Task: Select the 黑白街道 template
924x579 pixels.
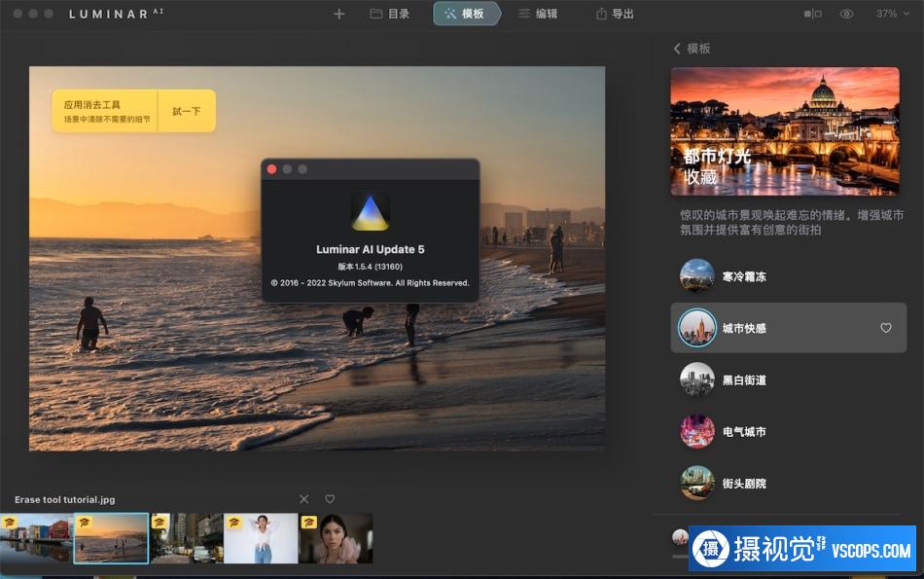Action: (x=789, y=380)
